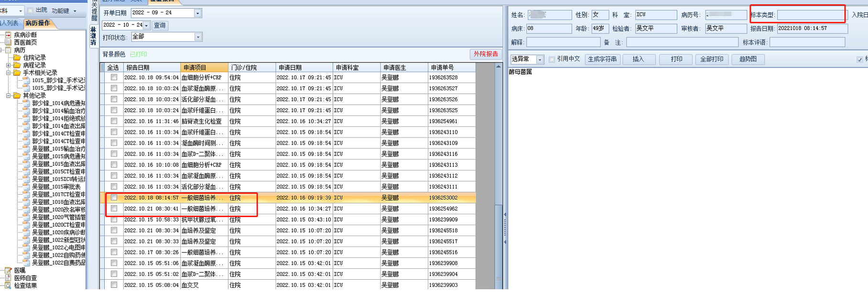868x305 pixels.
Task: Tick the 出院 checkbox
Action: tap(31, 11)
